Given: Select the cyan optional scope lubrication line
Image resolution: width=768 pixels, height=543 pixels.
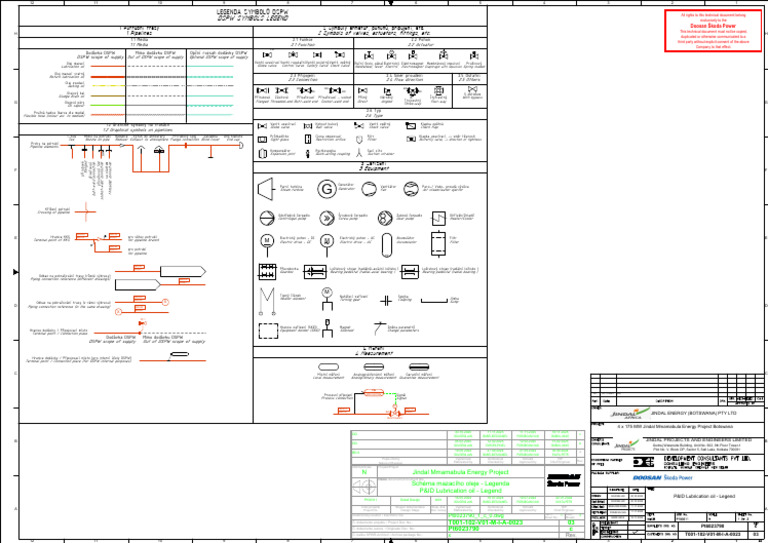Looking at the screenshot, I should (x=210, y=66).
